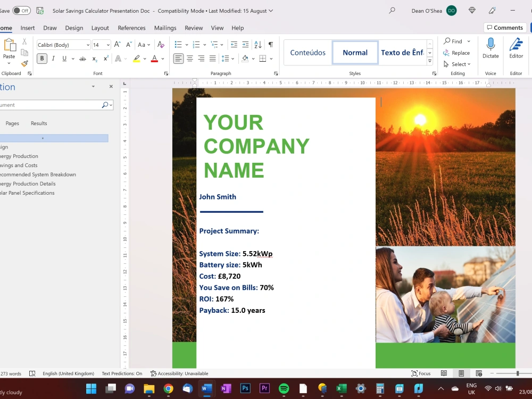Click the Shading paint bucket icon
The width and height of the screenshot is (532, 399).
point(245,59)
